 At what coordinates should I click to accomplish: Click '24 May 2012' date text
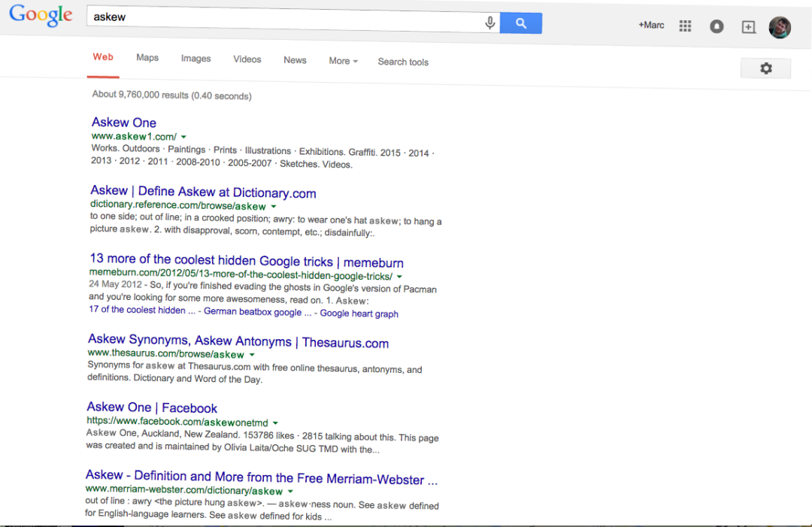pyautogui.click(x=115, y=283)
